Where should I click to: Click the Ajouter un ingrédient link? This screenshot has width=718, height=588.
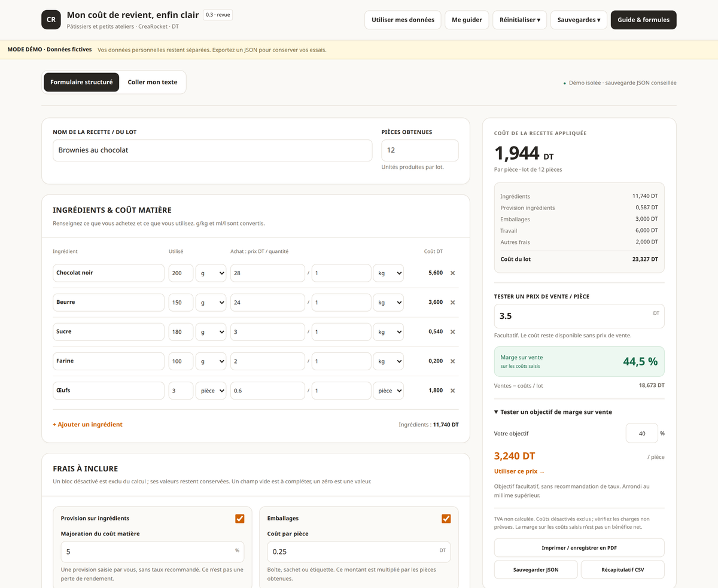pyautogui.click(x=88, y=425)
